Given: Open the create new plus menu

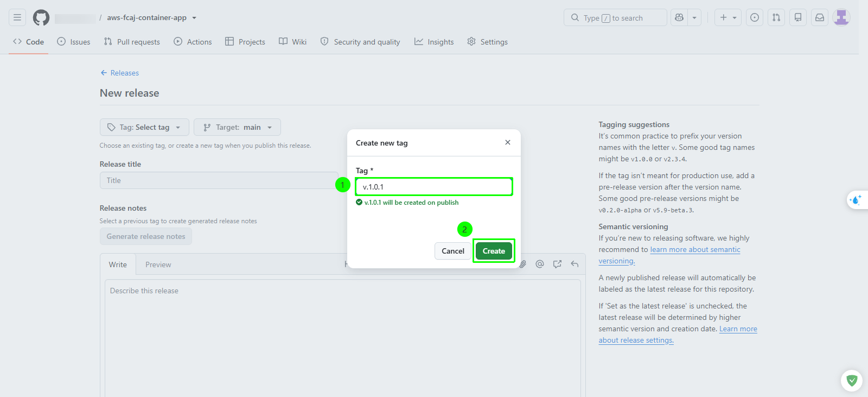Looking at the screenshot, I should pyautogui.click(x=728, y=17).
